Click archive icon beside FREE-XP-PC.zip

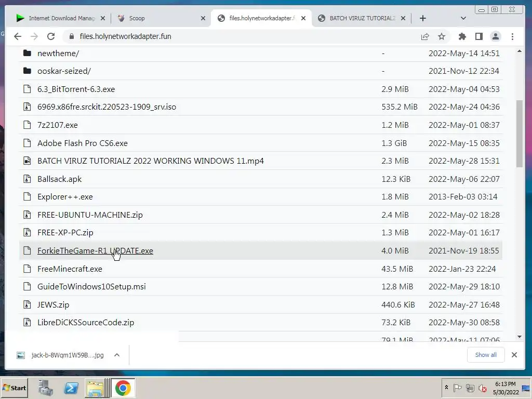point(27,232)
